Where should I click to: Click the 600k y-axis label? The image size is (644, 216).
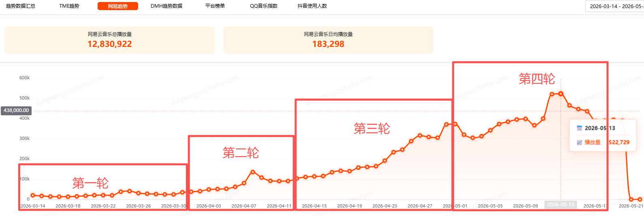pos(24,78)
